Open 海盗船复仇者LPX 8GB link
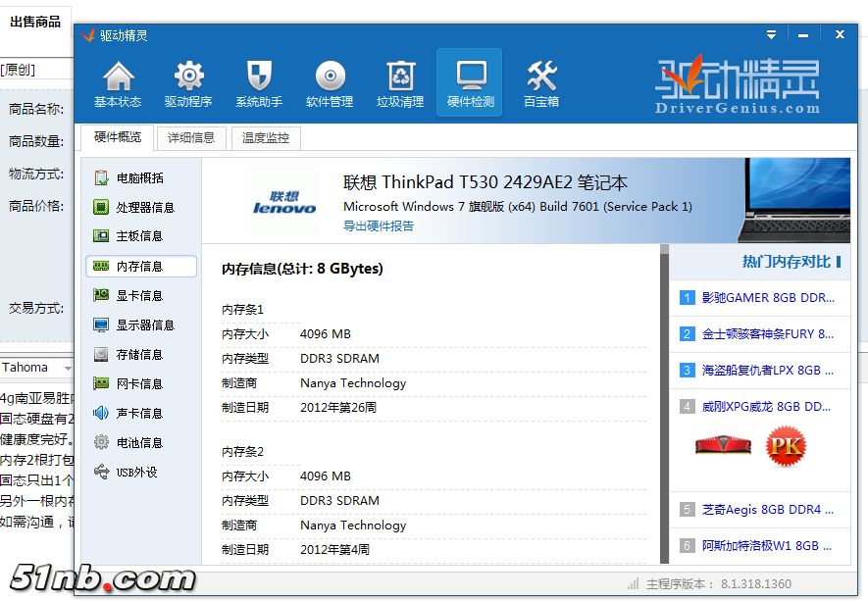Viewport: 868px width, 601px height. [768, 371]
